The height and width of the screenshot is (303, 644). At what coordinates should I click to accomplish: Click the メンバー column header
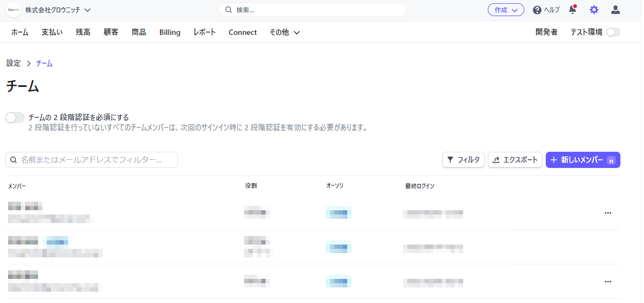coord(17,186)
